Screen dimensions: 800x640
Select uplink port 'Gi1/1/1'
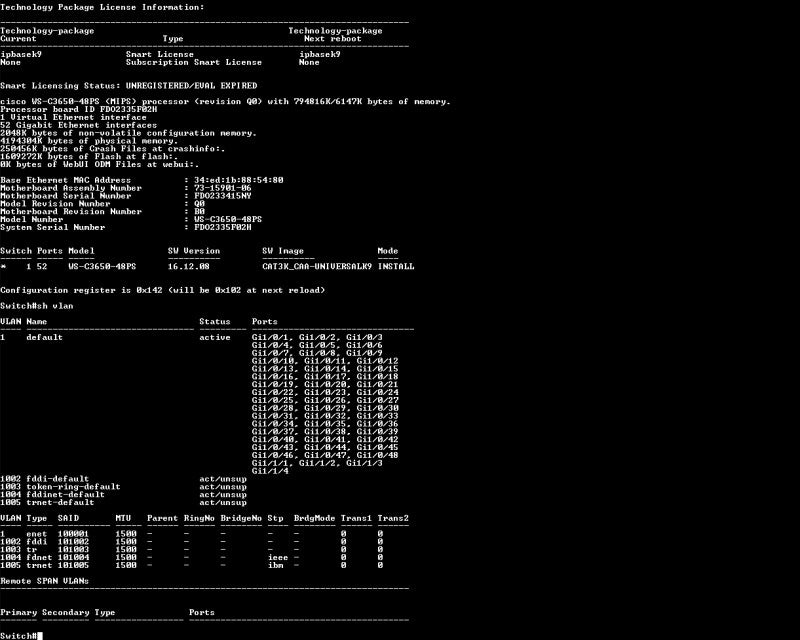click(270, 463)
